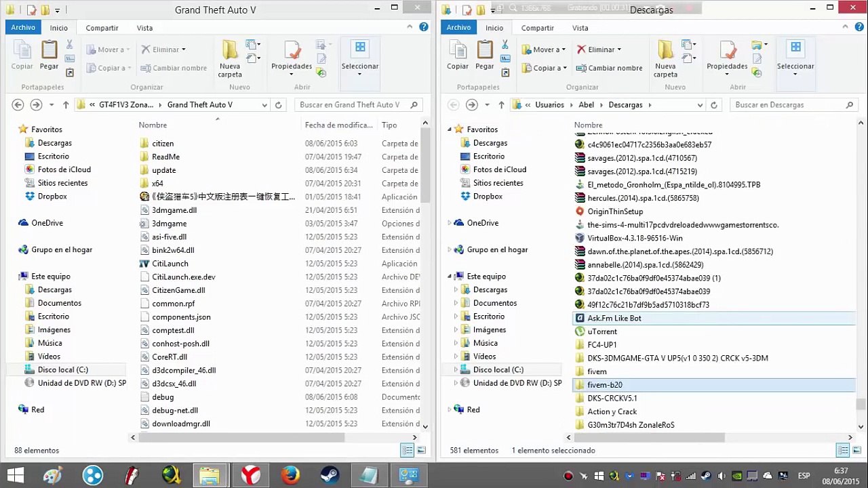Click Cambiar nombre in the Descargas window ribbon

coord(608,68)
